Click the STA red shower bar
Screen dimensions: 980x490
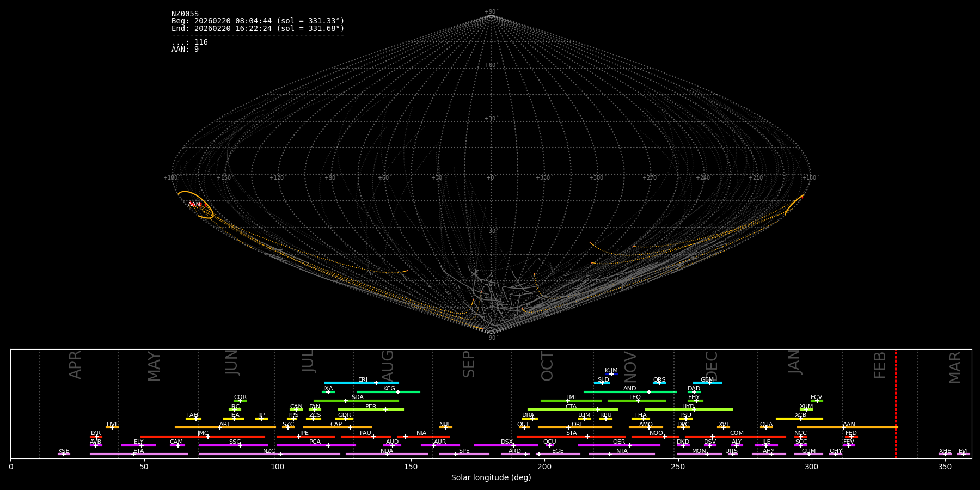click(571, 437)
